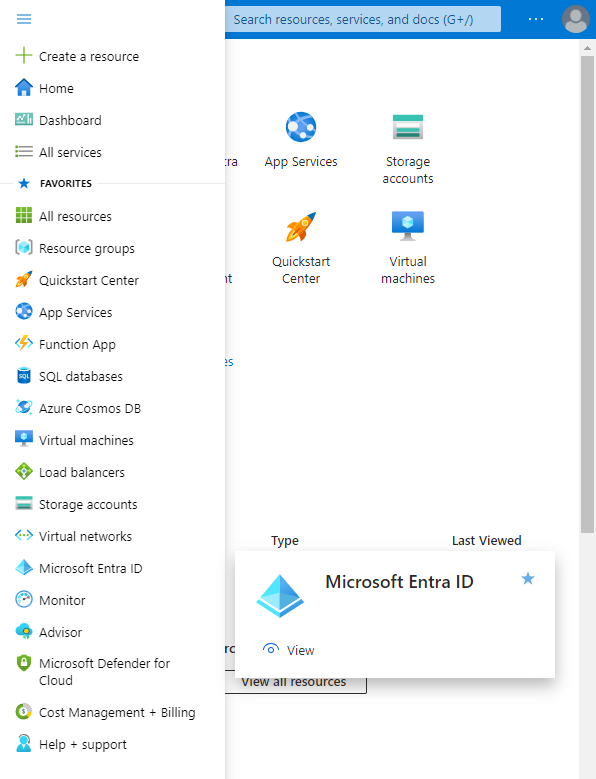Image resolution: width=596 pixels, height=779 pixels.
Task: Click the eye icon beside View
Action: [271, 649]
